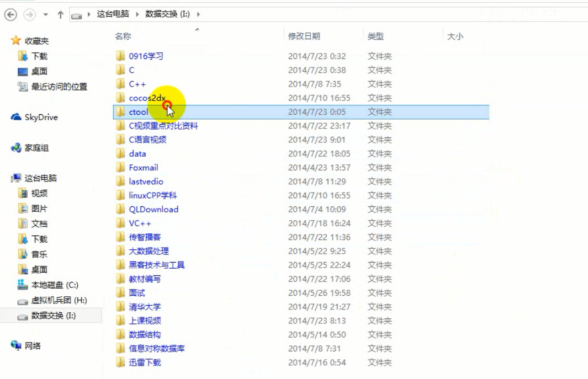Select the C语言视频 folder icon

click(x=120, y=140)
